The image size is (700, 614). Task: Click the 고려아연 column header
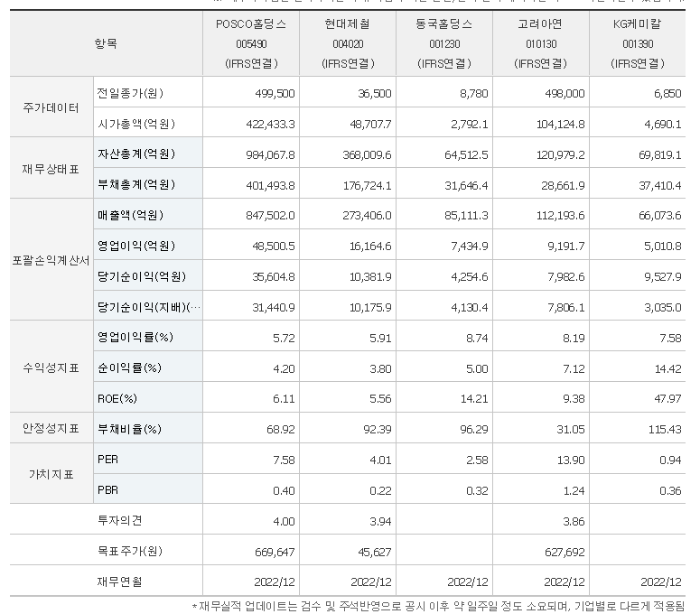click(541, 43)
